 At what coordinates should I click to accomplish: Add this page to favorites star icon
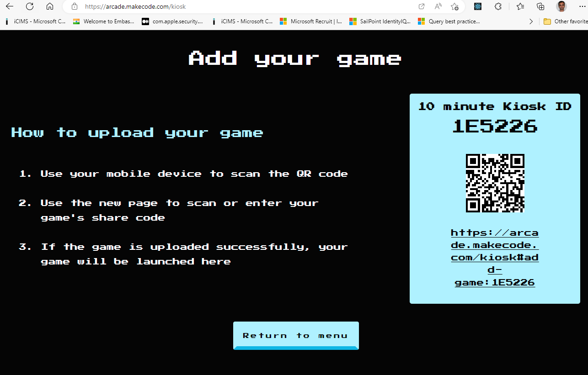point(454,6)
